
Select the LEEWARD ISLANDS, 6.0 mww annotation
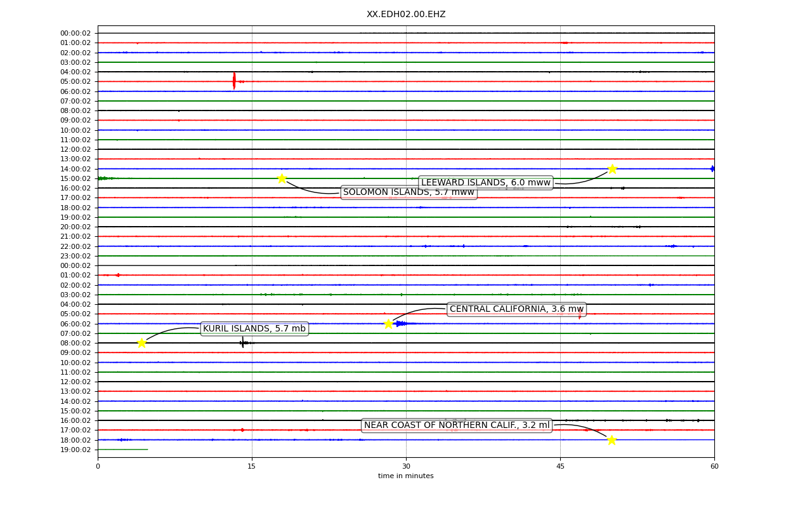point(486,183)
